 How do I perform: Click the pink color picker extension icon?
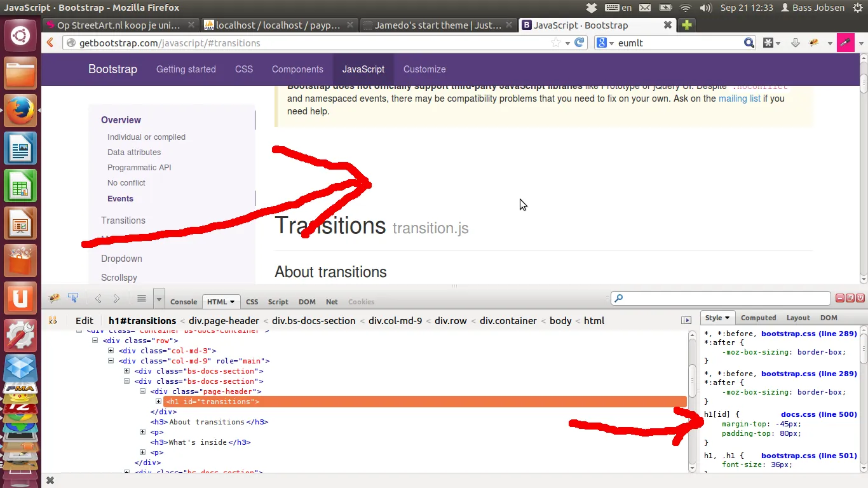(846, 43)
